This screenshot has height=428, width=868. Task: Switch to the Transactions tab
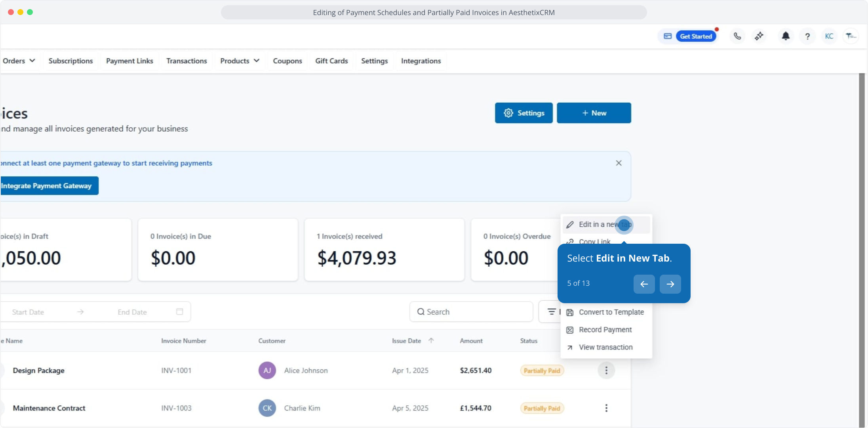[x=187, y=61]
